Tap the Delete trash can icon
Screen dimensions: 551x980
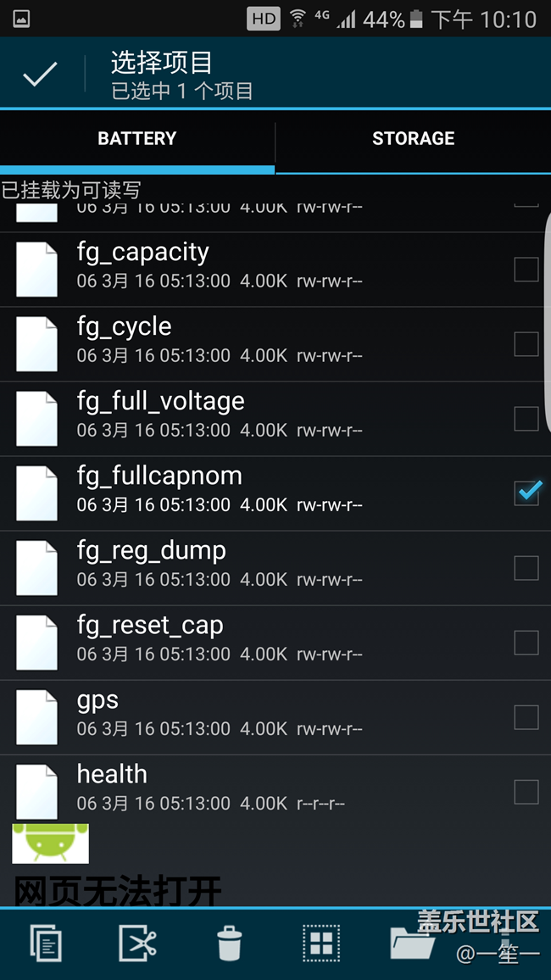coord(230,943)
